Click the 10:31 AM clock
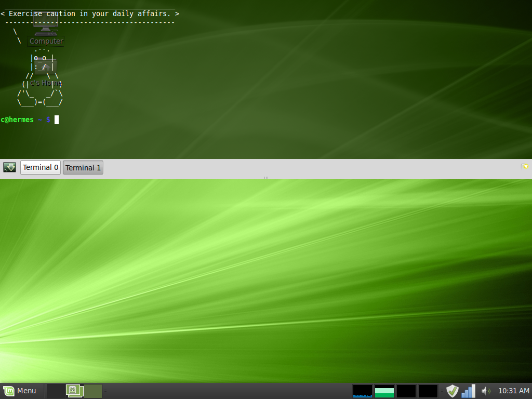532x399 pixels. (514, 391)
